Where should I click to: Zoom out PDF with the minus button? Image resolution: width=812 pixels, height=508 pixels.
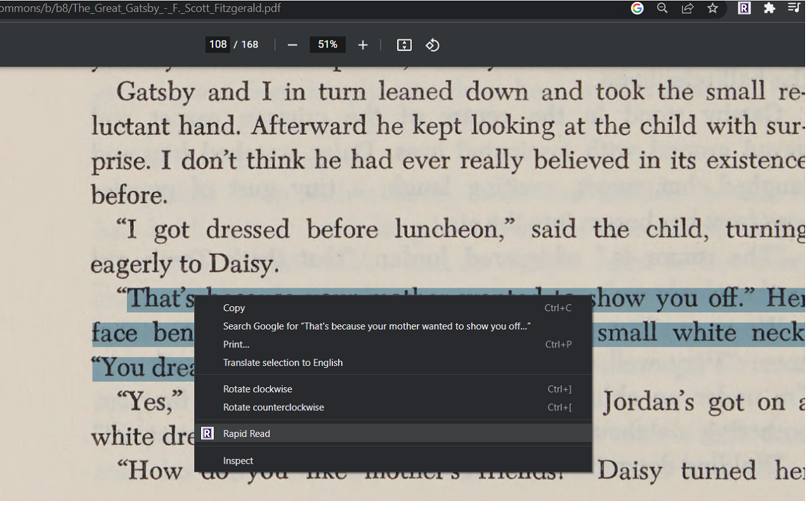(x=292, y=45)
